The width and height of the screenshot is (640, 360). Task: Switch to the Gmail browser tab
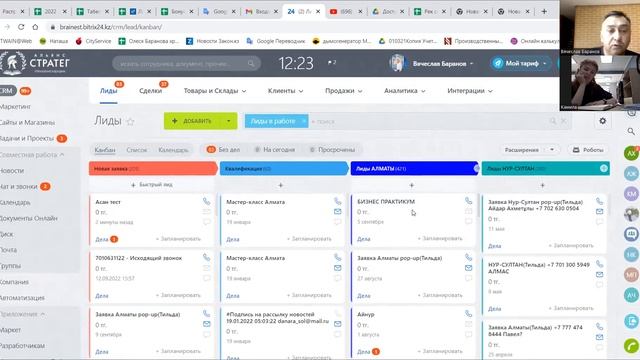tap(261, 11)
